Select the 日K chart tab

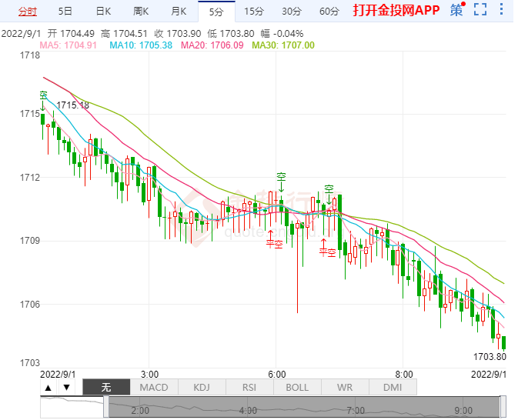click(x=103, y=12)
